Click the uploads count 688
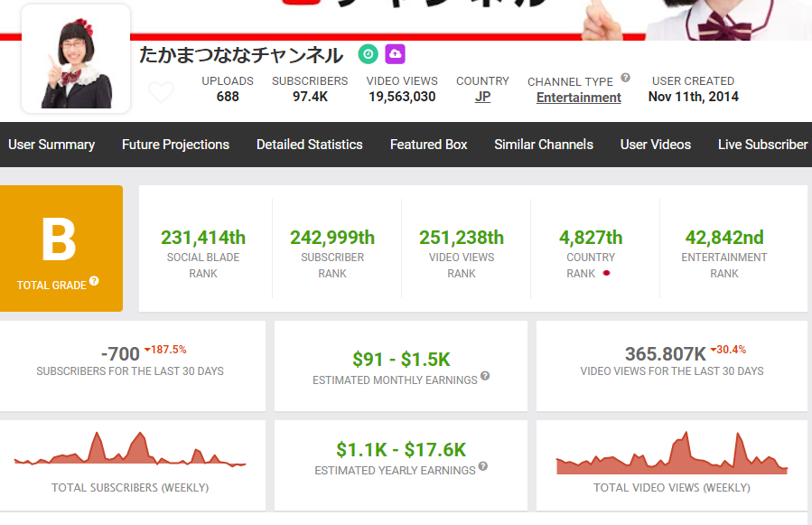The height and width of the screenshot is (525, 812). click(228, 97)
